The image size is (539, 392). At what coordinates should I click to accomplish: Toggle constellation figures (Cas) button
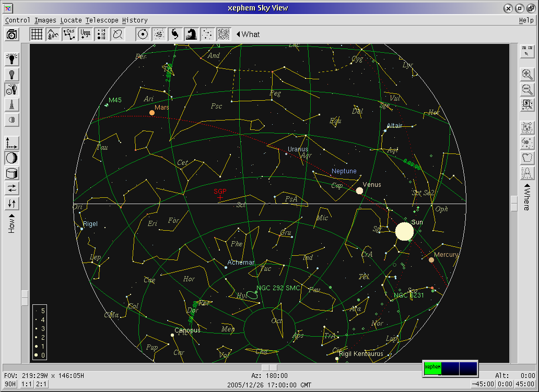coord(69,34)
